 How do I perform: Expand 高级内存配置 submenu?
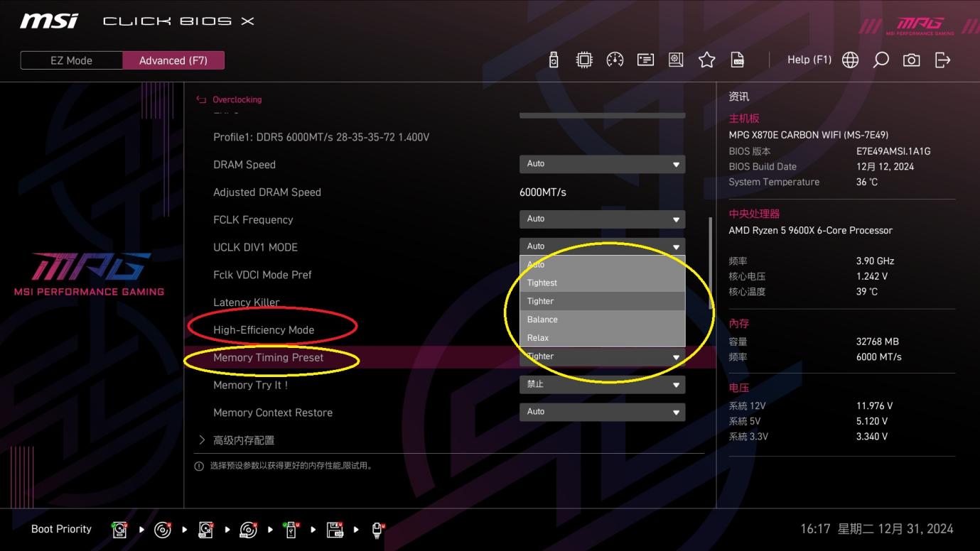[244, 440]
